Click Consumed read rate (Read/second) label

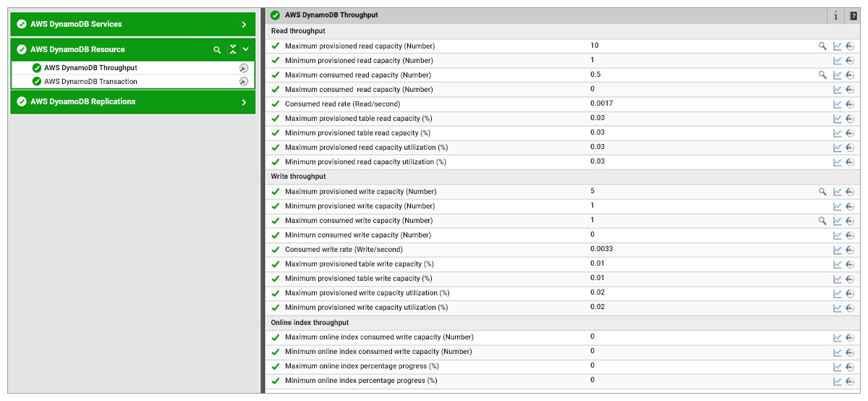pos(342,104)
